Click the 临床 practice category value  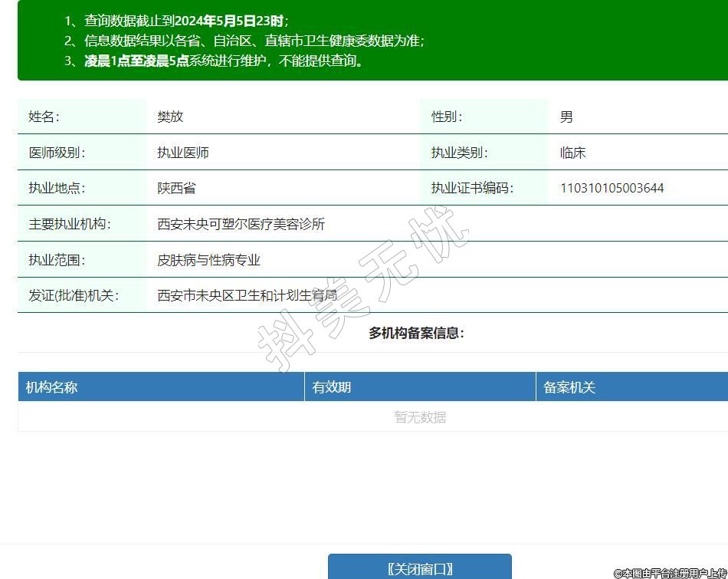[x=572, y=153]
